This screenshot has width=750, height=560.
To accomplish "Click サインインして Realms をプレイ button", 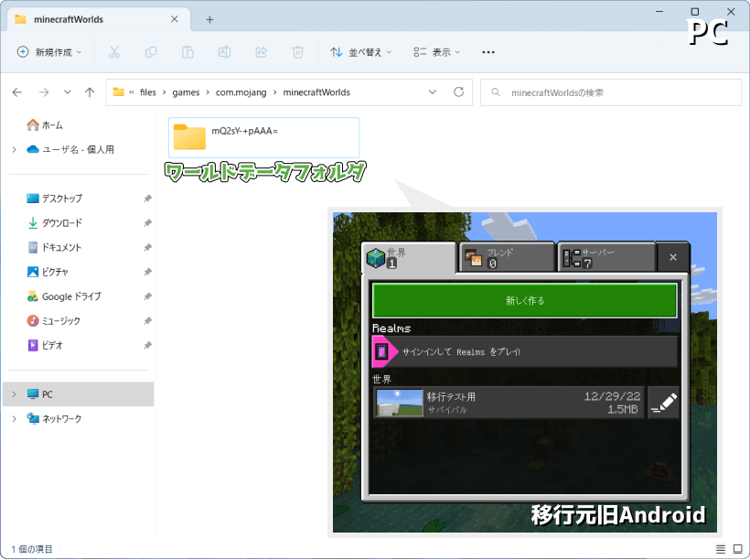I will [x=525, y=351].
